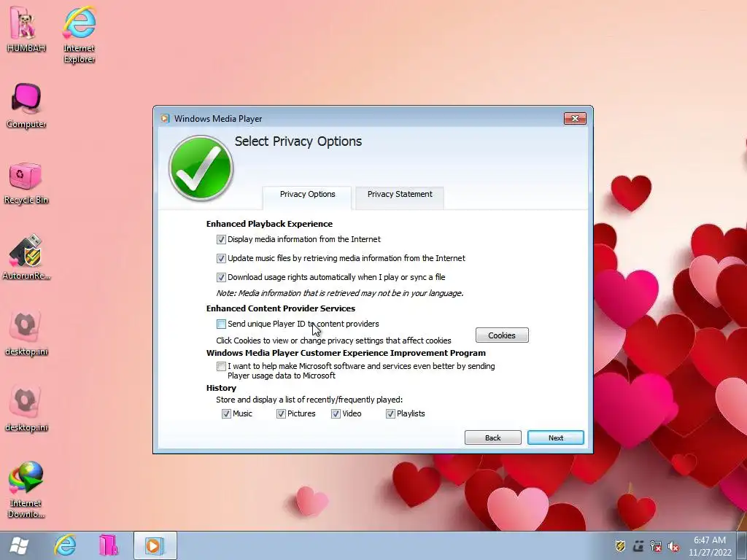Viewport: 747px width, 560px height.
Task: Select the AutorunRe... desktop shortcut icon
Action: coord(26,257)
